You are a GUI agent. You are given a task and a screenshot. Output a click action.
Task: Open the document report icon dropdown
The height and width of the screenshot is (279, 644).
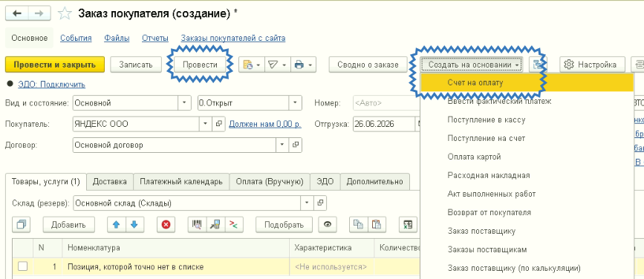click(252, 65)
